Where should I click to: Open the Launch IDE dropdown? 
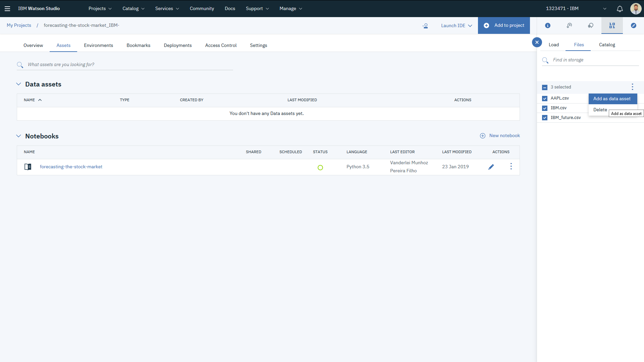coord(456,25)
